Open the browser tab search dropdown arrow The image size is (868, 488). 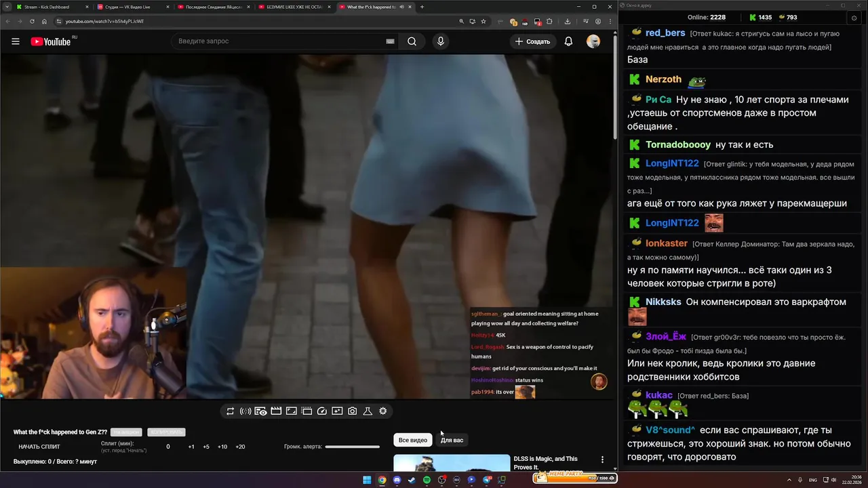8,7
